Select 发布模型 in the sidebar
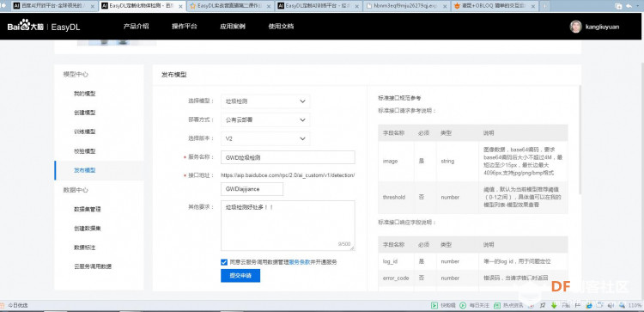 (x=99, y=170)
